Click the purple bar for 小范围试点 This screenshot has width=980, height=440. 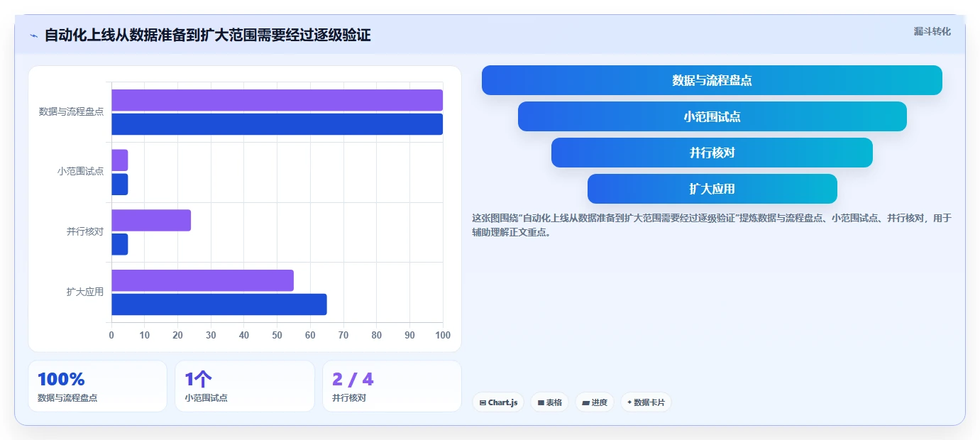click(119, 160)
